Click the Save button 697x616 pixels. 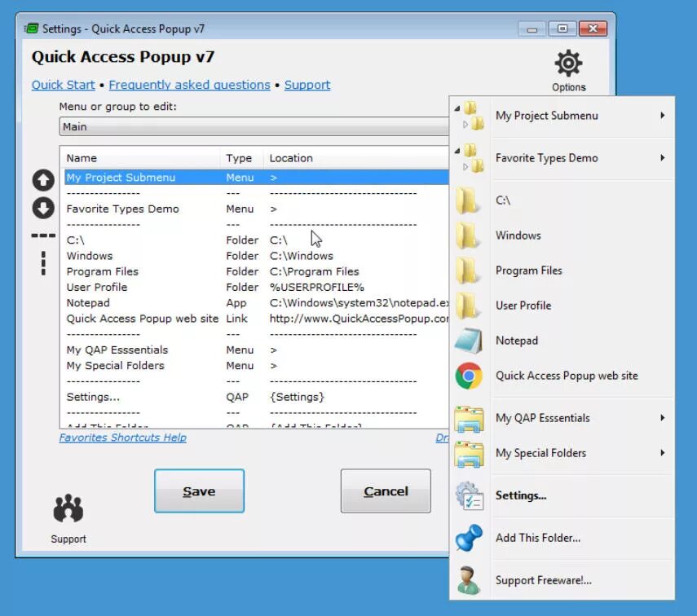pyautogui.click(x=199, y=491)
